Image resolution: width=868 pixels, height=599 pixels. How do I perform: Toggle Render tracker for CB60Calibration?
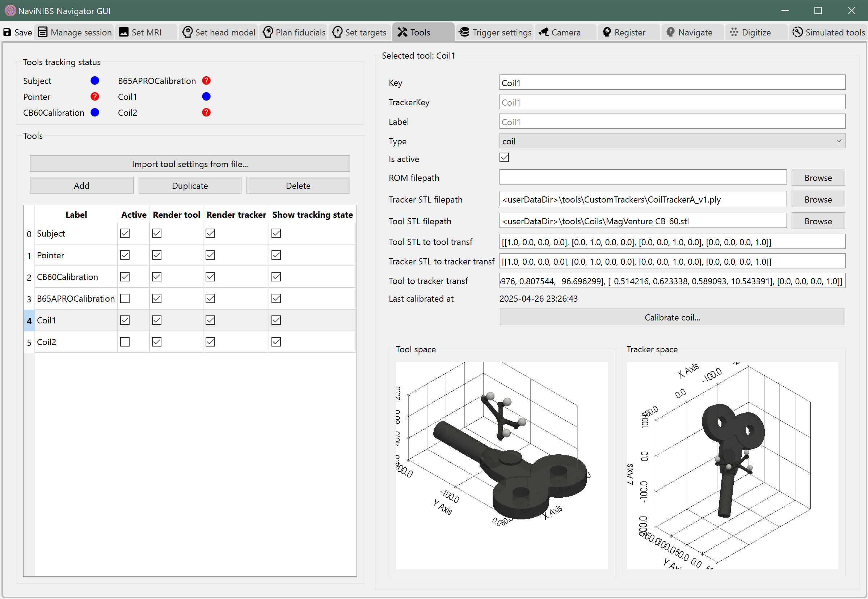click(210, 277)
